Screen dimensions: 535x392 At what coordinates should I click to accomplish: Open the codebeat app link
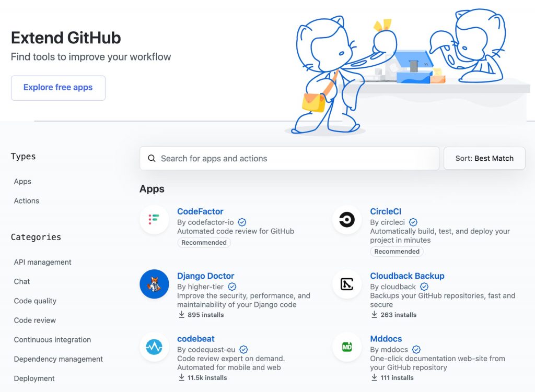click(196, 339)
